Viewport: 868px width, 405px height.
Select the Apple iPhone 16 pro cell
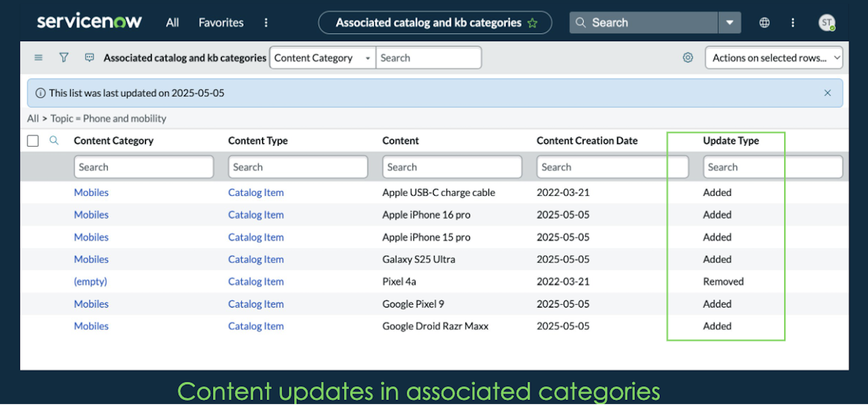tap(426, 215)
